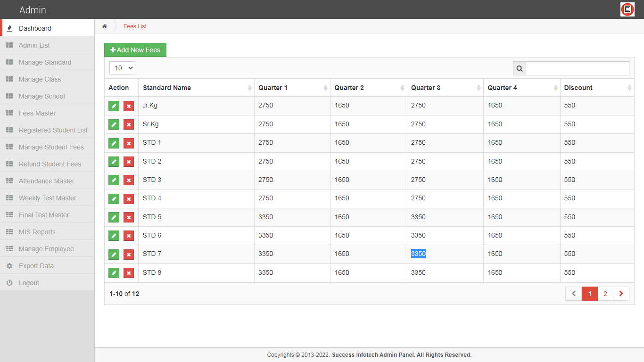Open the rows-per-page dropdown showing 10
This screenshot has width=644, height=362.
[x=123, y=68]
